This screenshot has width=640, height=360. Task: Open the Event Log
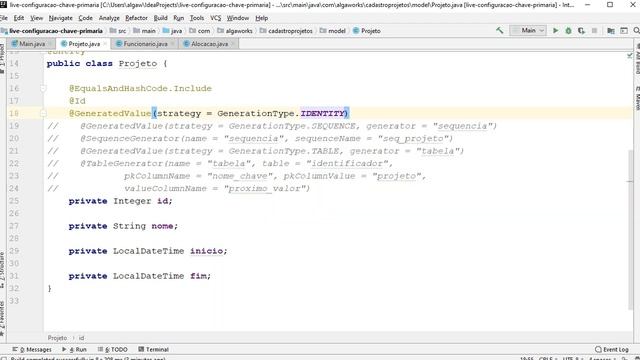(x=612, y=349)
